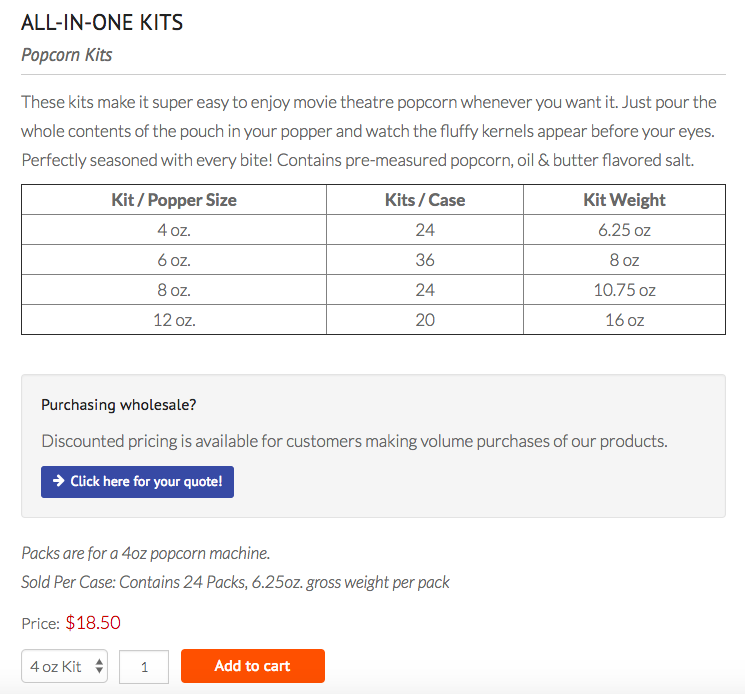Click the arrow icon on the quote button
745x694 pixels.
pyautogui.click(x=59, y=481)
